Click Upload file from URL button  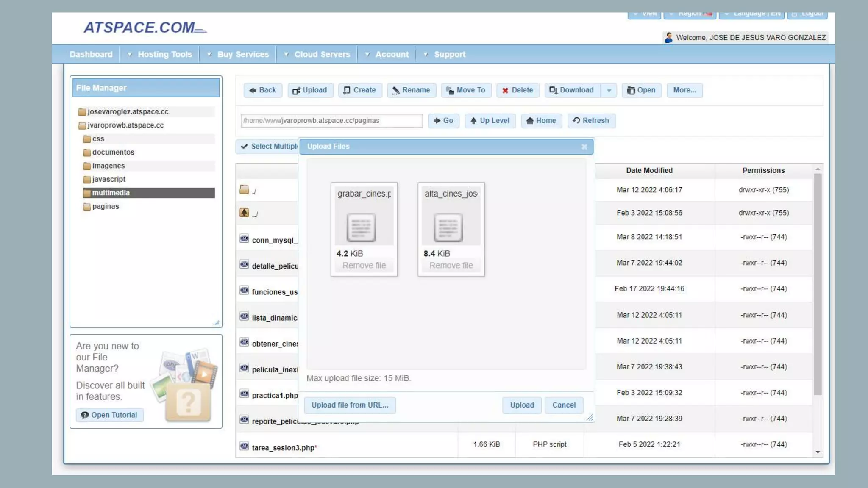(x=350, y=405)
